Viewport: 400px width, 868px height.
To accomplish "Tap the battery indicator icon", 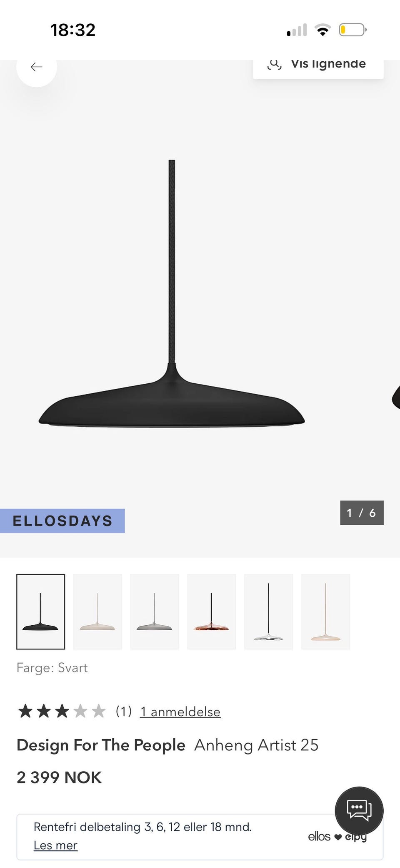I will click(x=352, y=30).
